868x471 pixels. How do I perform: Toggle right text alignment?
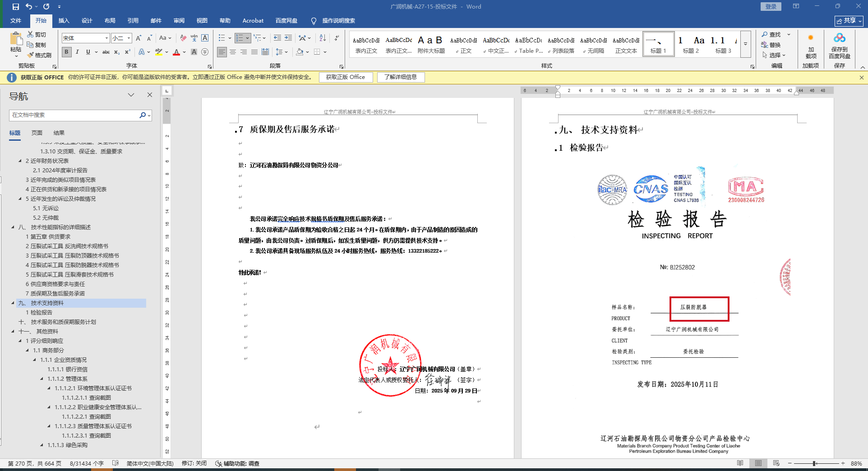244,52
